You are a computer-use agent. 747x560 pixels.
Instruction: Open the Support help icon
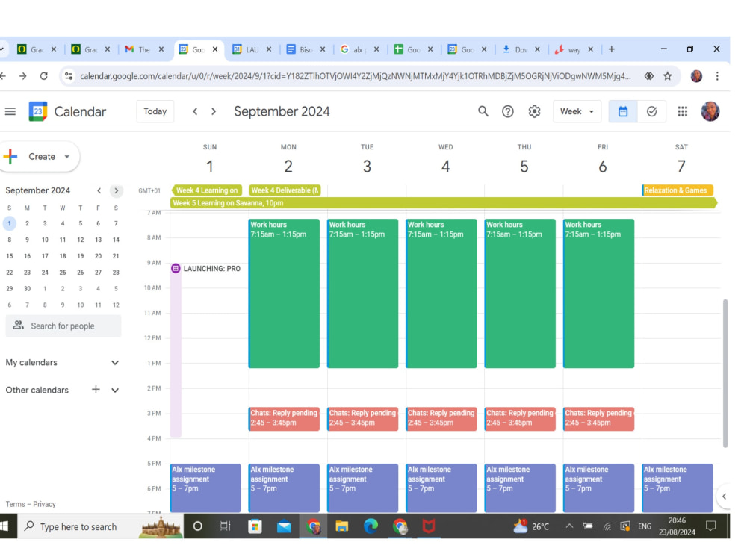click(508, 111)
